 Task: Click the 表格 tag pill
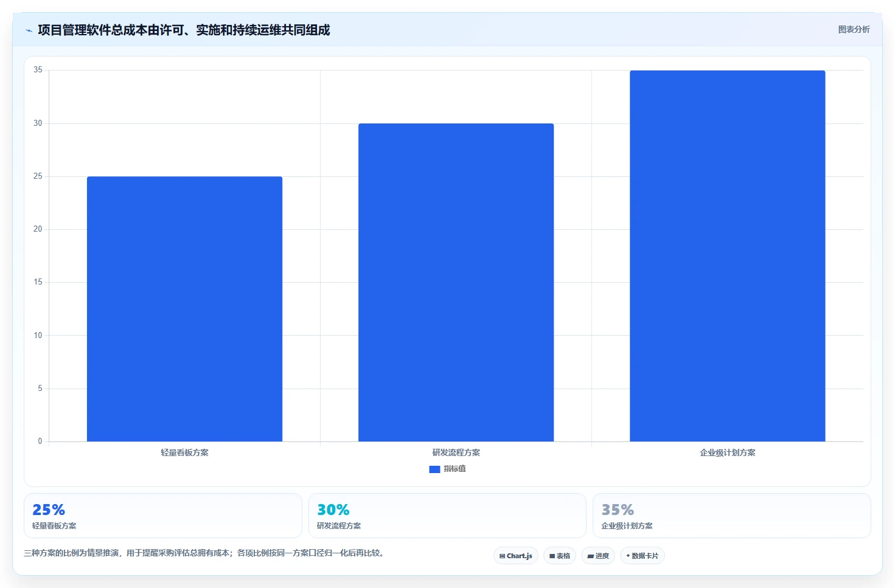tap(560, 556)
